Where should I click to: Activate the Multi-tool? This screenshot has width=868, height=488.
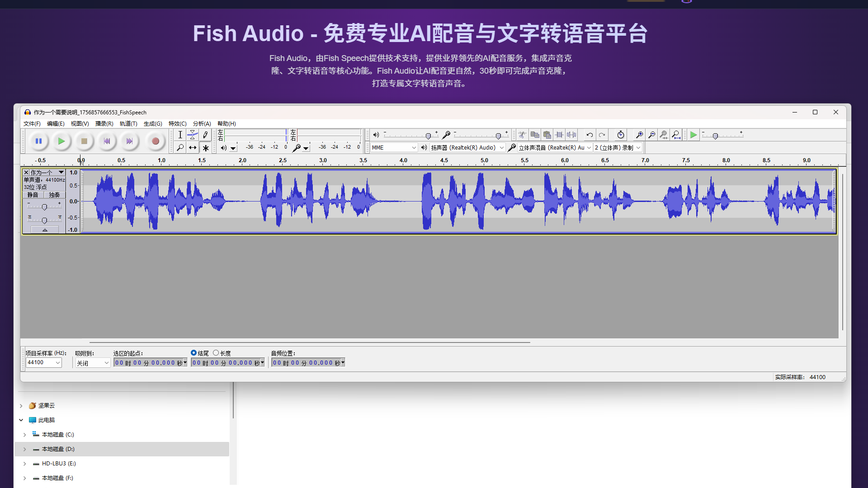point(205,147)
